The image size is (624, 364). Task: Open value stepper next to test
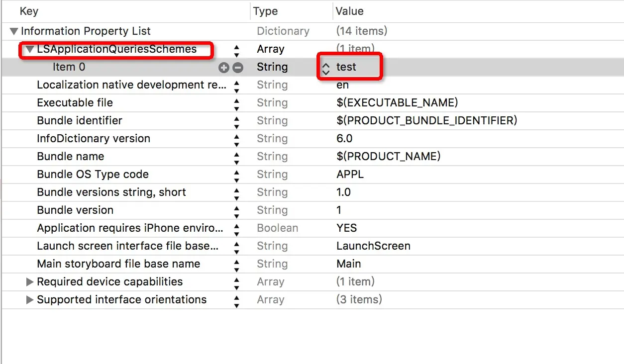tap(326, 68)
